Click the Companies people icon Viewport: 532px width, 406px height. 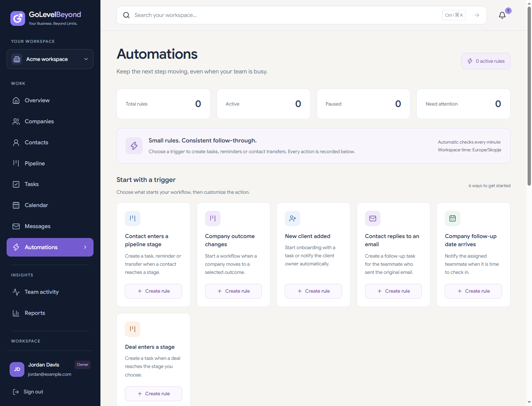(16, 121)
